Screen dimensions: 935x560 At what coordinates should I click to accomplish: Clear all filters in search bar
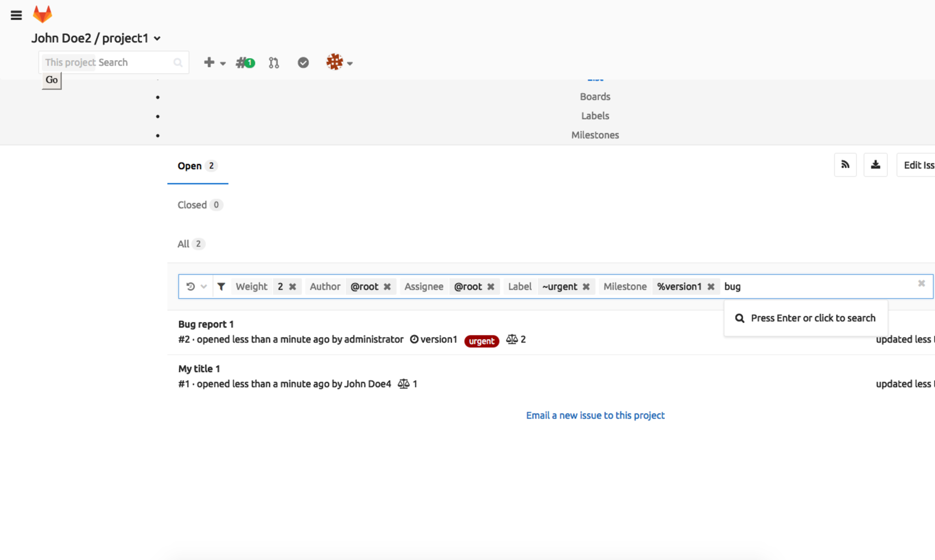[x=921, y=283]
